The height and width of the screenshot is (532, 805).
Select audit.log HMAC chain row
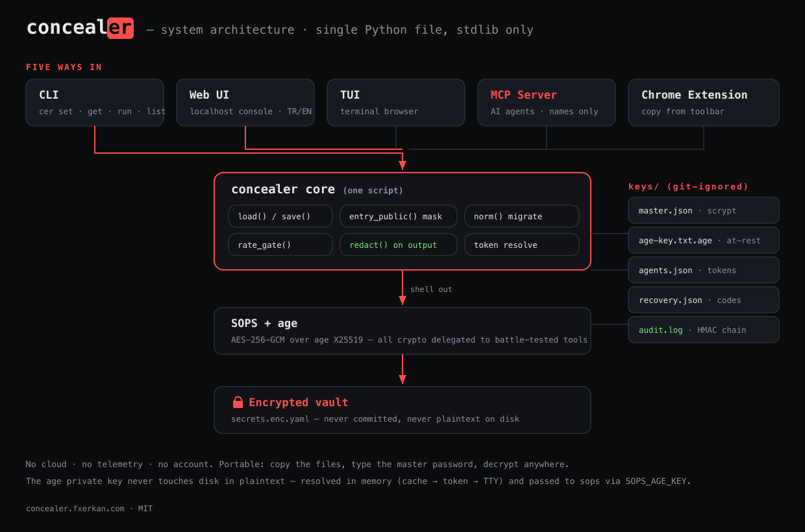[x=704, y=330]
